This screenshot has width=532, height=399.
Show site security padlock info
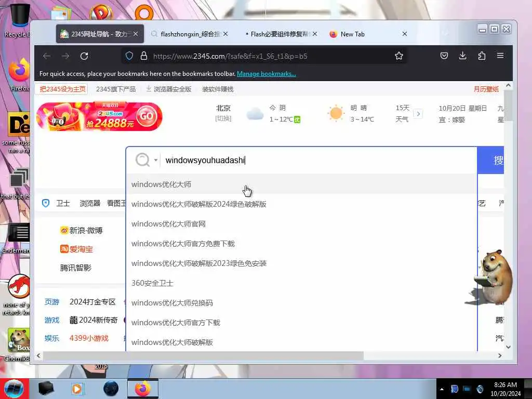coord(144,56)
